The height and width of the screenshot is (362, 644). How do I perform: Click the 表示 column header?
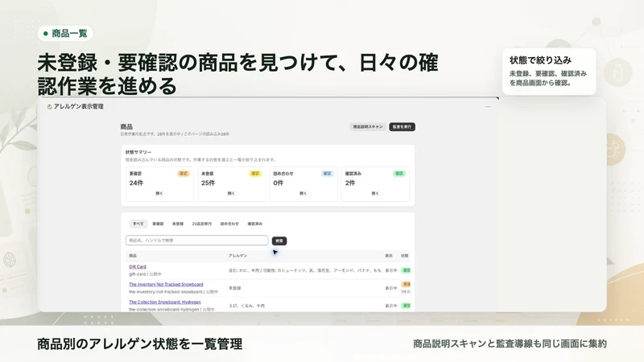(389, 256)
